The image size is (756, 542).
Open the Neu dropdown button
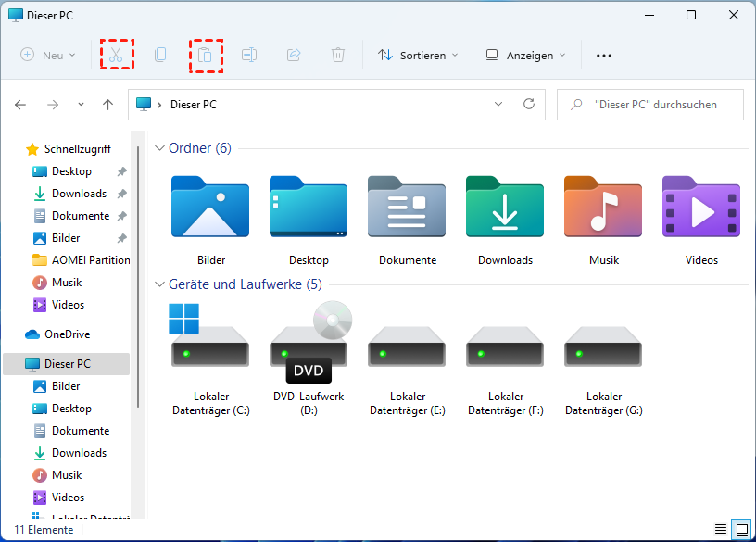[x=48, y=55]
